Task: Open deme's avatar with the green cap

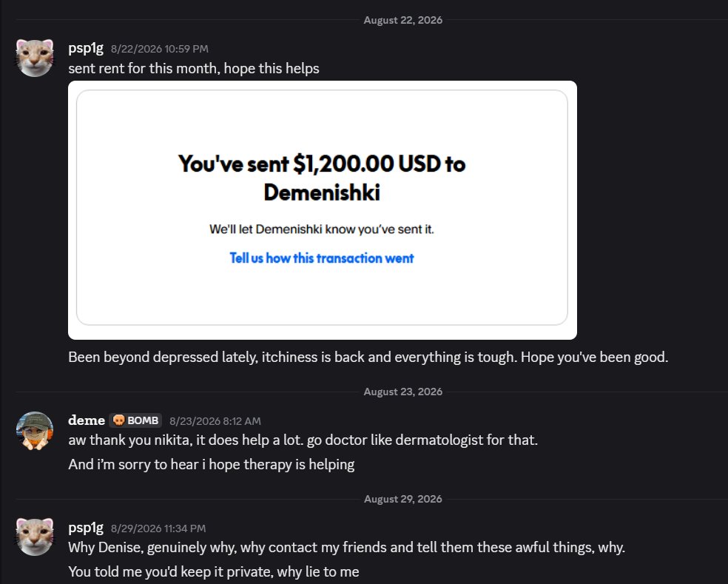Action: (35, 430)
